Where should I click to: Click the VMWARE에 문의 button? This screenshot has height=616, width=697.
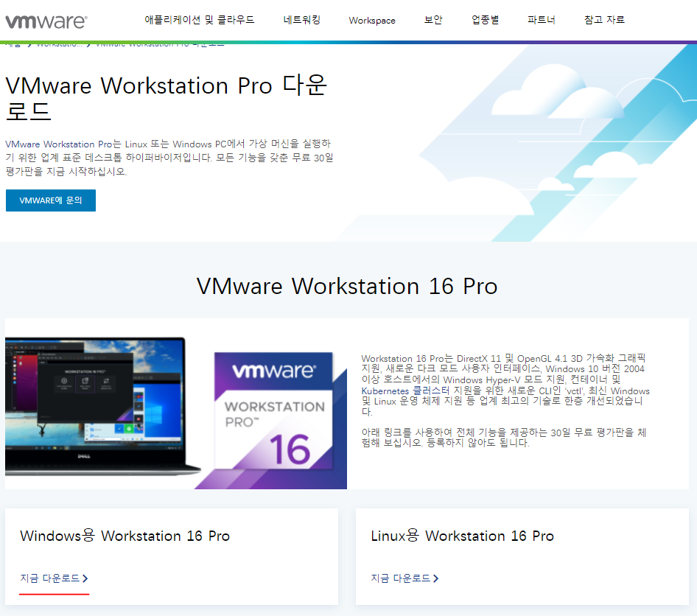pyautogui.click(x=51, y=200)
